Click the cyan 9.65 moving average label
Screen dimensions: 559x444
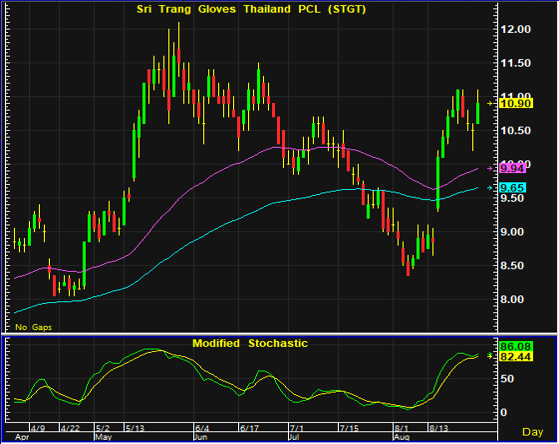[513, 188]
